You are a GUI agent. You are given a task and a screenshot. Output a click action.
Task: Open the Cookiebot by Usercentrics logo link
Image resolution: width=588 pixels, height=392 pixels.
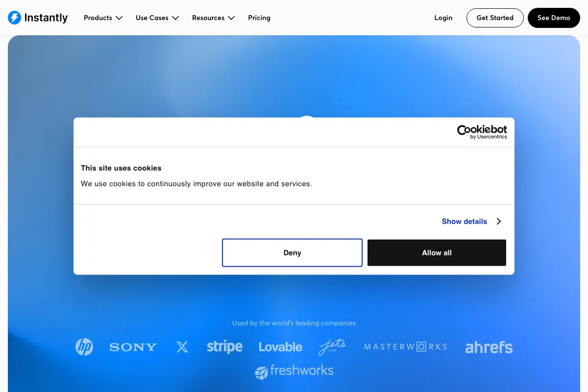pyautogui.click(x=482, y=132)
